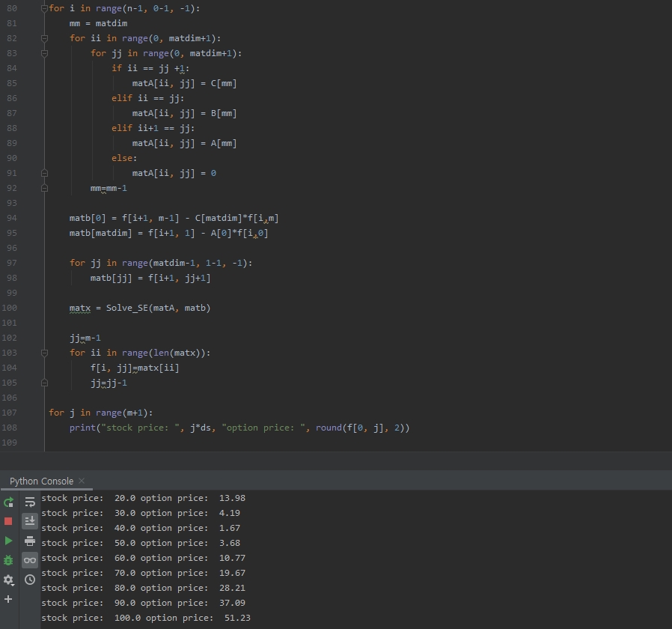Collapse the for ii loop at line 82
Screen dimensions: 672x629
[x=44, y=38]
